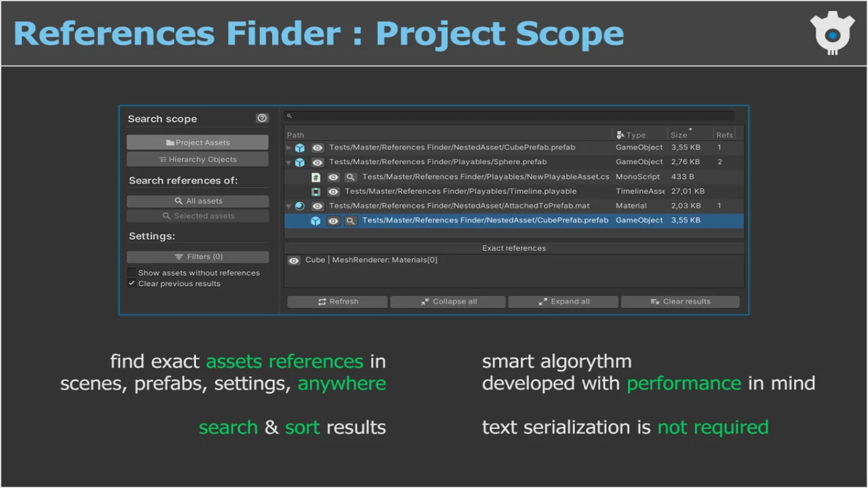Select the Project Assets scope
This screenshot has width=868, height=488.
(197, 142)
